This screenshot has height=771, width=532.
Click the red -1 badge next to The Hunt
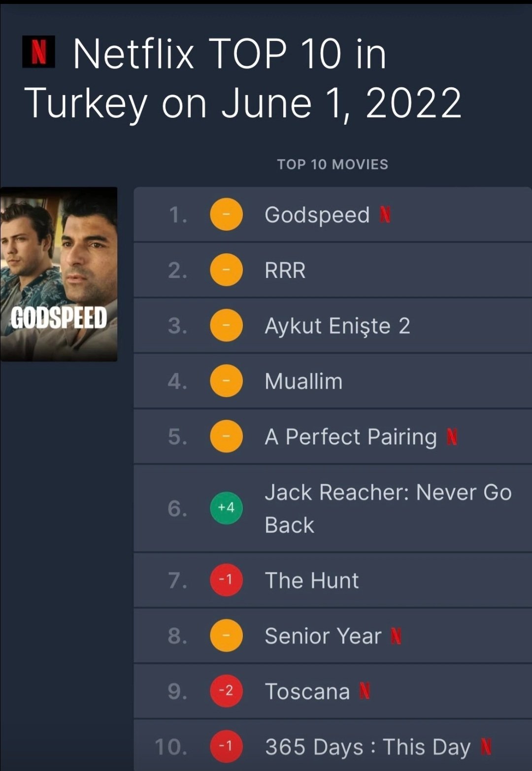(226, 580)
